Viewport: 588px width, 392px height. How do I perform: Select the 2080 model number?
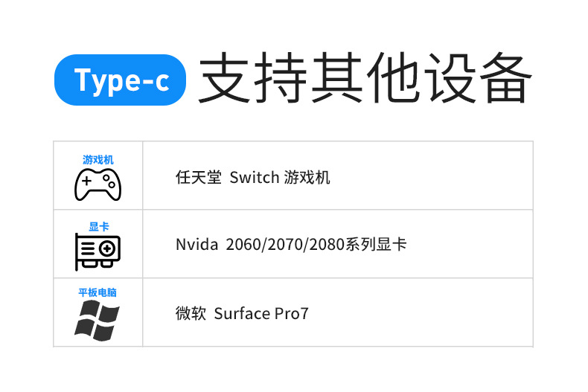click(x=320, y=245)
